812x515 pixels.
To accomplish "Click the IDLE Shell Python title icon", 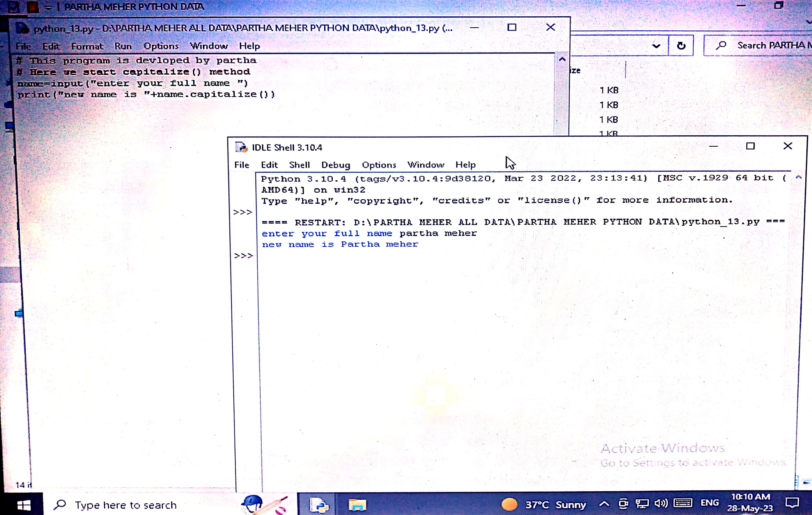I will coord(241,147).
